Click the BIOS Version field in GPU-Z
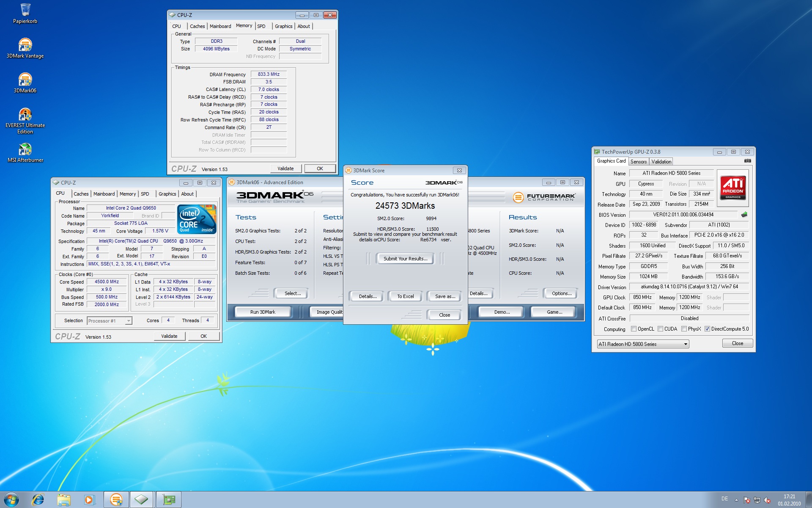This screenshot has height=508, width=812. [683, 215]
